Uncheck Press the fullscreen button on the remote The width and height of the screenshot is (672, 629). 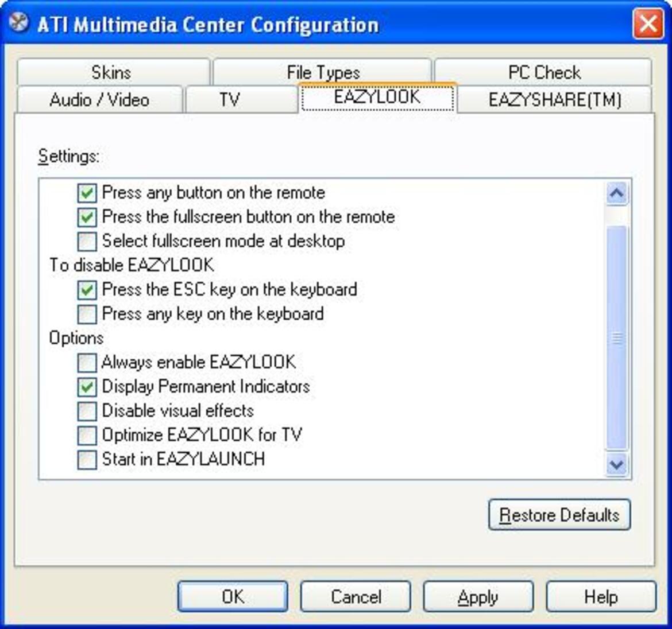click(x=87, y=217)
